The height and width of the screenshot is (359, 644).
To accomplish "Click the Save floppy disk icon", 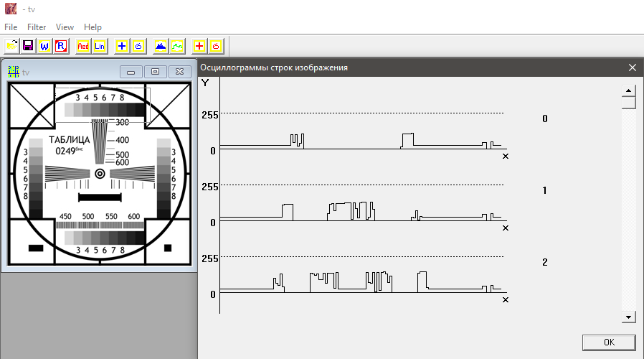I will [x=28, y=46].
